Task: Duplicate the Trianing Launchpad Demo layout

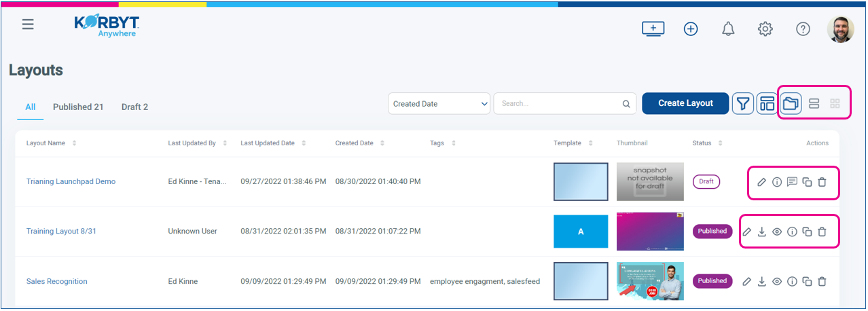Action: click(807, 182)
